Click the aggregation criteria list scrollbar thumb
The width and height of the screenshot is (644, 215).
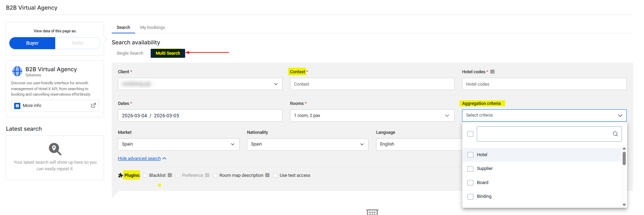[624, 158]
